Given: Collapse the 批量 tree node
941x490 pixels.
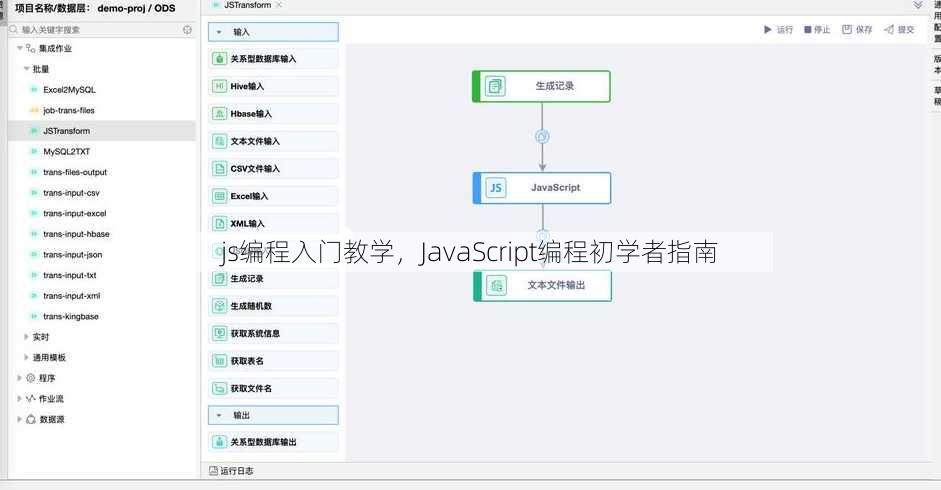Looking at the screenshot, I should [26, 69].
